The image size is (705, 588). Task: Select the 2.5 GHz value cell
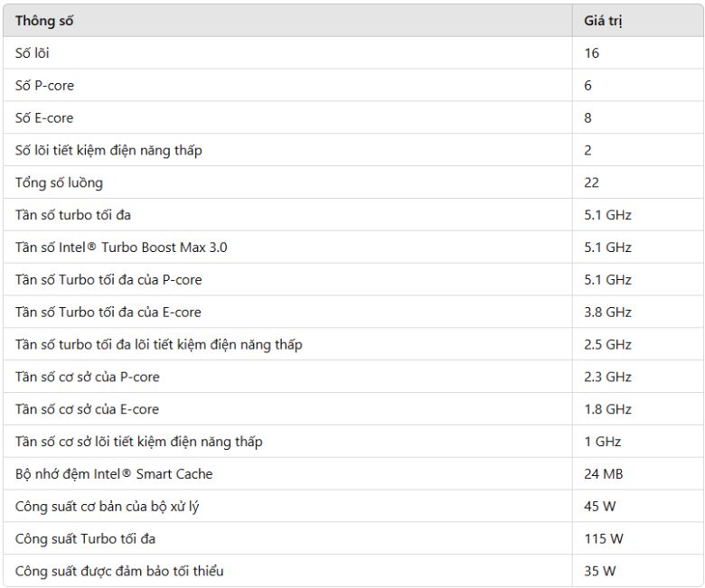607,345
